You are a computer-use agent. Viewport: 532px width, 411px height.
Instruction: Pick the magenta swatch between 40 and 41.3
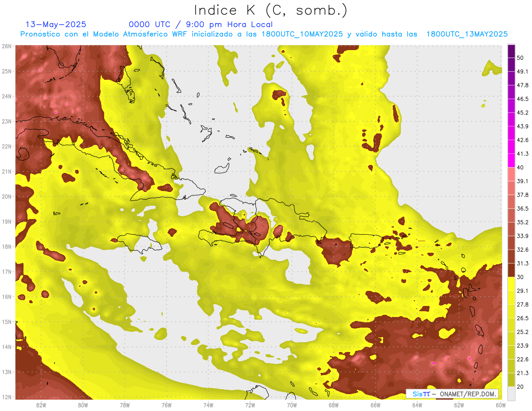(511, 160)
